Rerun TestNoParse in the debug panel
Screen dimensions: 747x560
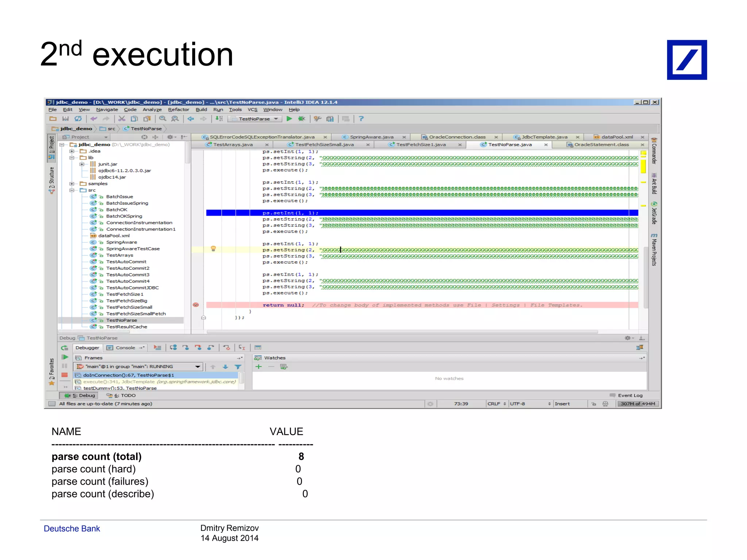(x=65, y=348)
